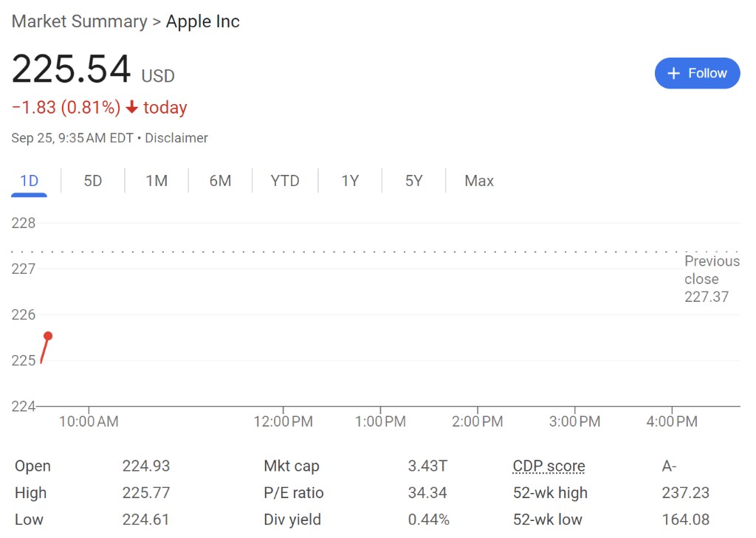Switch to the 1Y range

pyautogui.click(x=350, y=181)
